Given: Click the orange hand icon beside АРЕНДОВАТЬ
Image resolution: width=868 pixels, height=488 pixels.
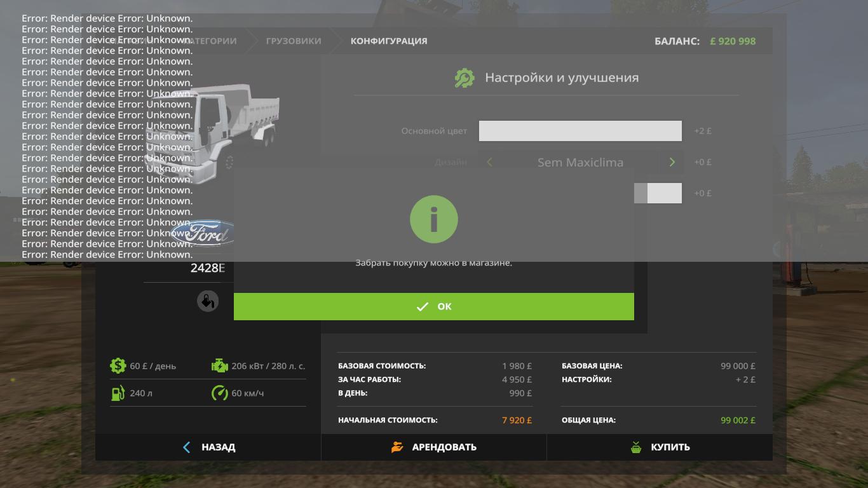Looking at the screenshot, I should pyautogui.click(x=397, y=447).
